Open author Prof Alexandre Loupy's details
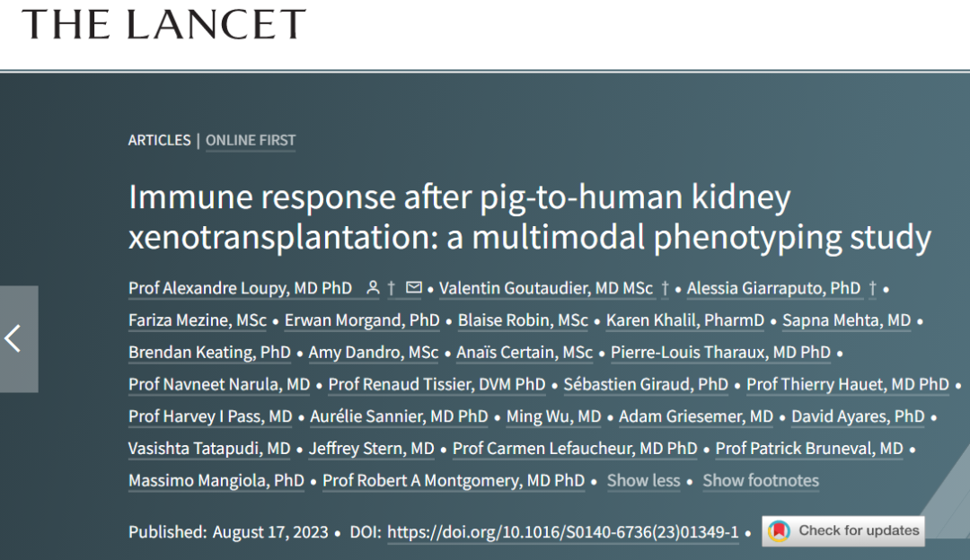This screenshot has height=560, width=970. point(240,288)
